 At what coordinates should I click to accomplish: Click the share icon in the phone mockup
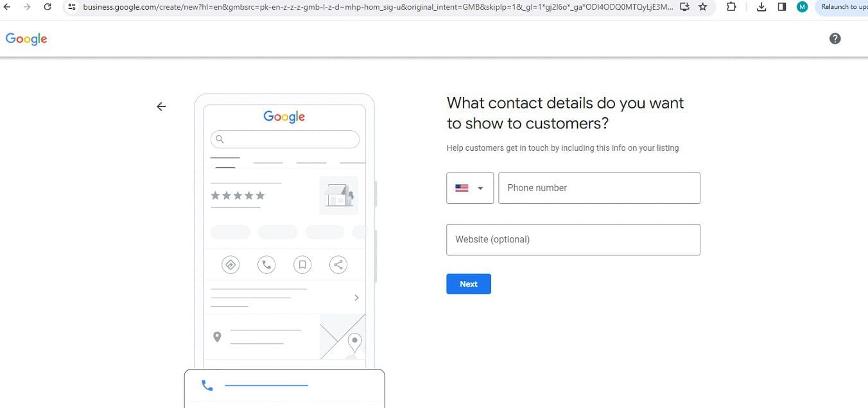pyautogui.click(x=338, y=264)
